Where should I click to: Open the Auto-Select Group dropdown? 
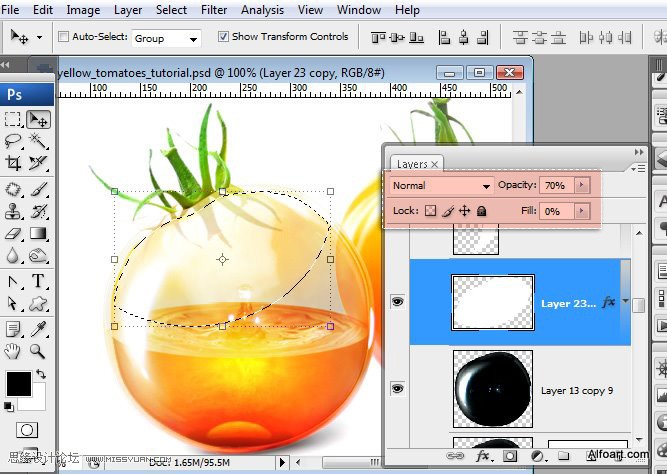point(166,38)
